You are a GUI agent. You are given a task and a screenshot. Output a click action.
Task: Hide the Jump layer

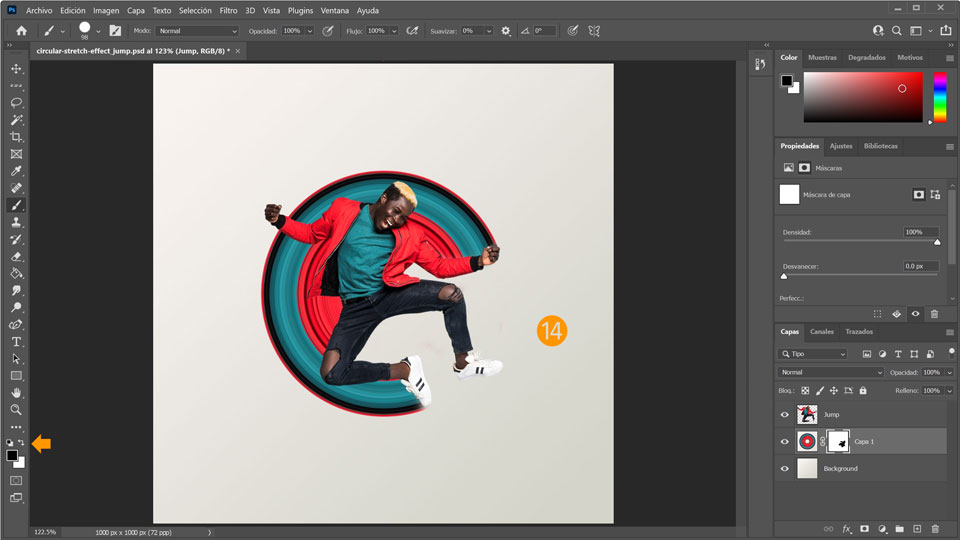click(785, 414)
